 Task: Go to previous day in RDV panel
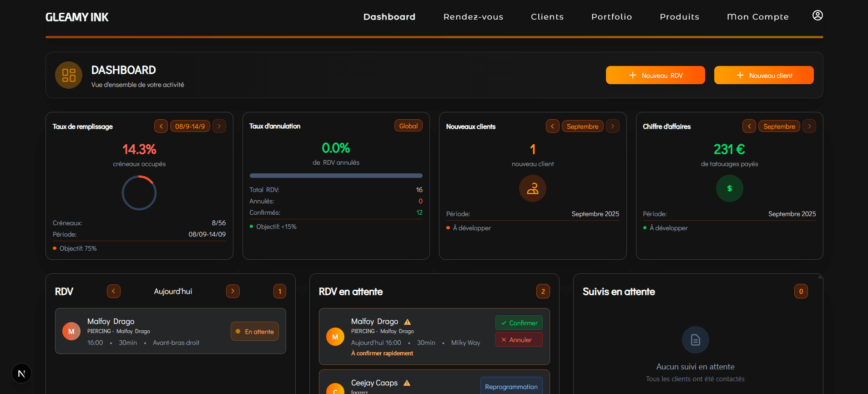114,291
